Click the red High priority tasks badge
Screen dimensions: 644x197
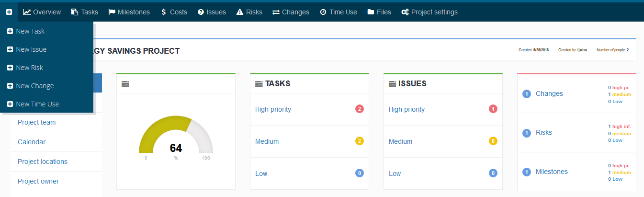click(360, 109)
